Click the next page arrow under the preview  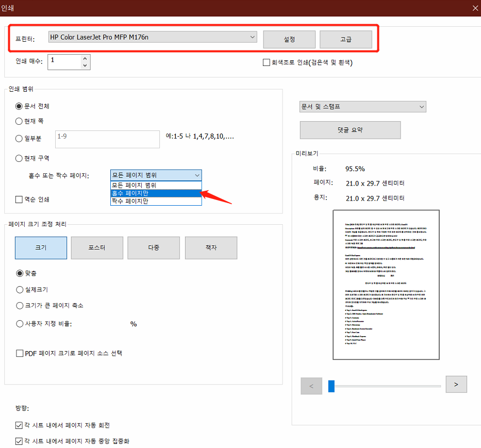tap(456, 384)
